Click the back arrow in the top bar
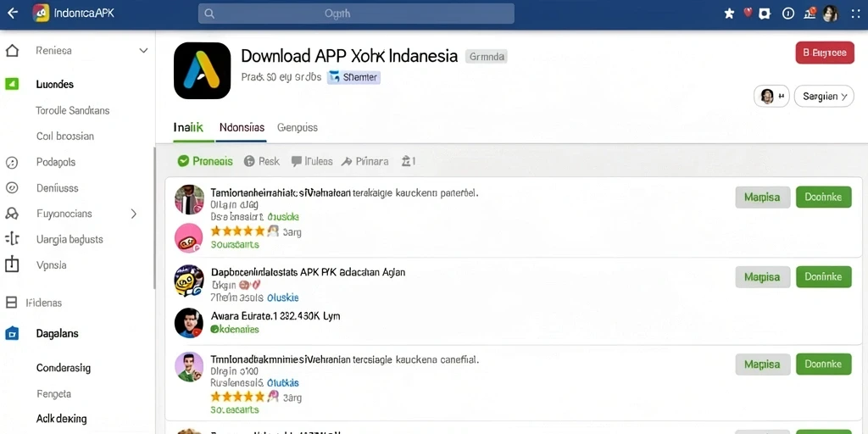 [x=12, y=14]
